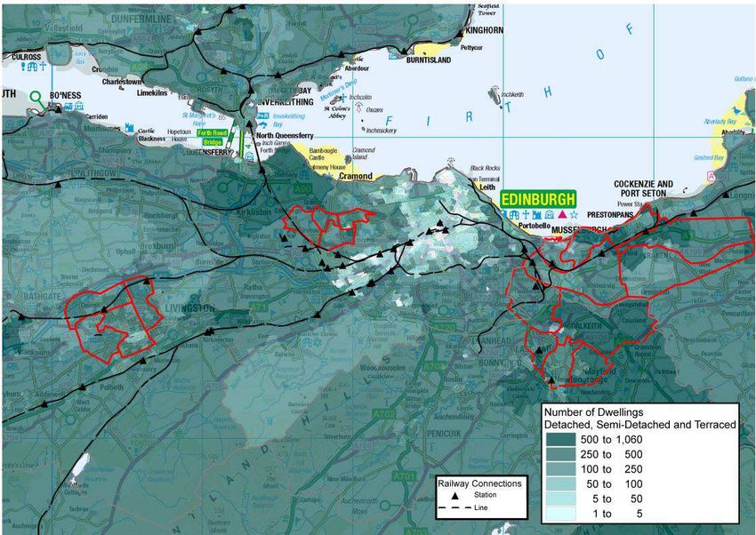This screenshot has height=535, width=756.
Task: Click the Pettycur place label
Action: click(x=471, y=48)
